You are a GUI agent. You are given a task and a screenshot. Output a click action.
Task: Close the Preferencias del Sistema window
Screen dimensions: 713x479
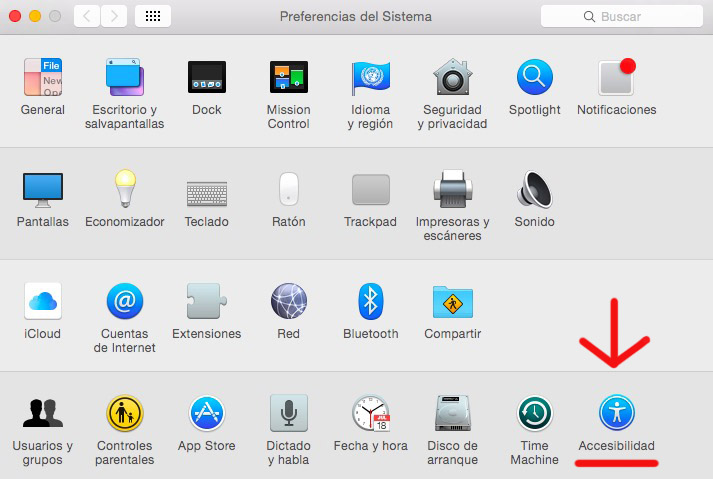15,16
